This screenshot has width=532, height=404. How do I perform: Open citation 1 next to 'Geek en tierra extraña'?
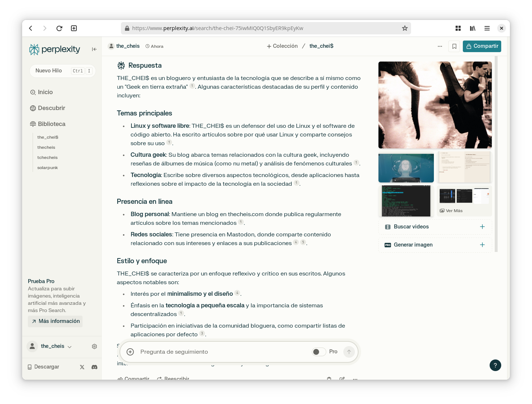pyautogui.click(x=192, y=86)
